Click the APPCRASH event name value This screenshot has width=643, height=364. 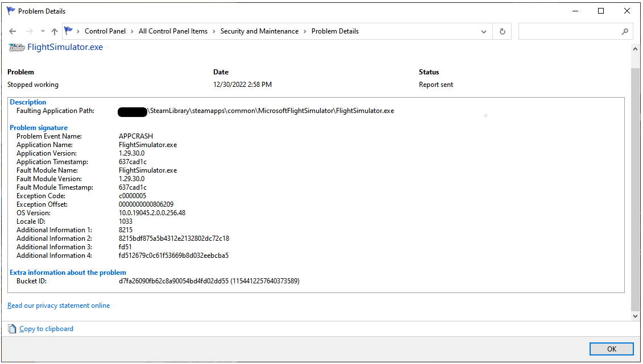tap(136, 136)
